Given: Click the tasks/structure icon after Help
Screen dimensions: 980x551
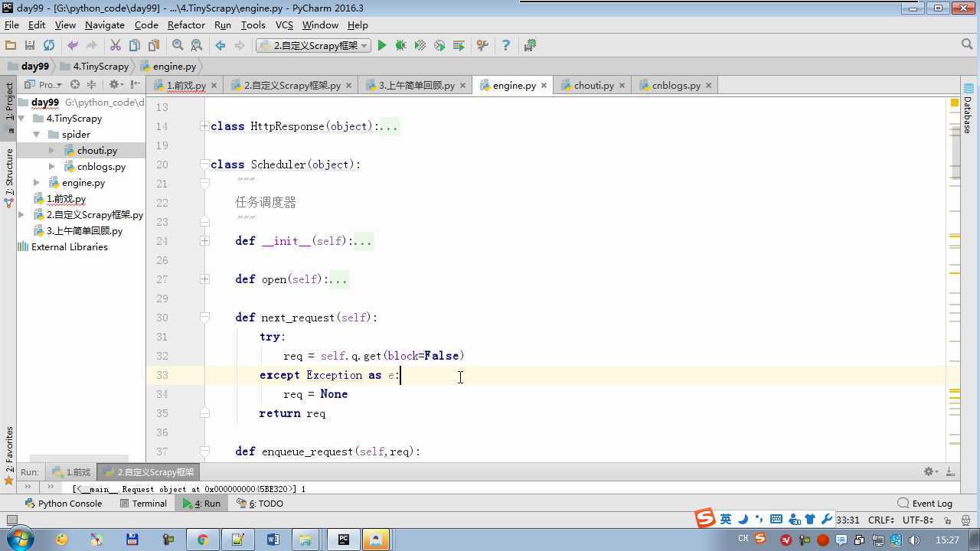Looking at the screenshot, I should tap(530, 46).
